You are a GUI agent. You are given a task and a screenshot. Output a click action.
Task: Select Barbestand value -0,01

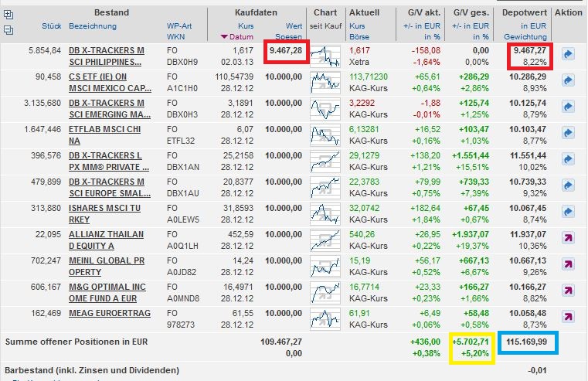click(x=537, y=370)
